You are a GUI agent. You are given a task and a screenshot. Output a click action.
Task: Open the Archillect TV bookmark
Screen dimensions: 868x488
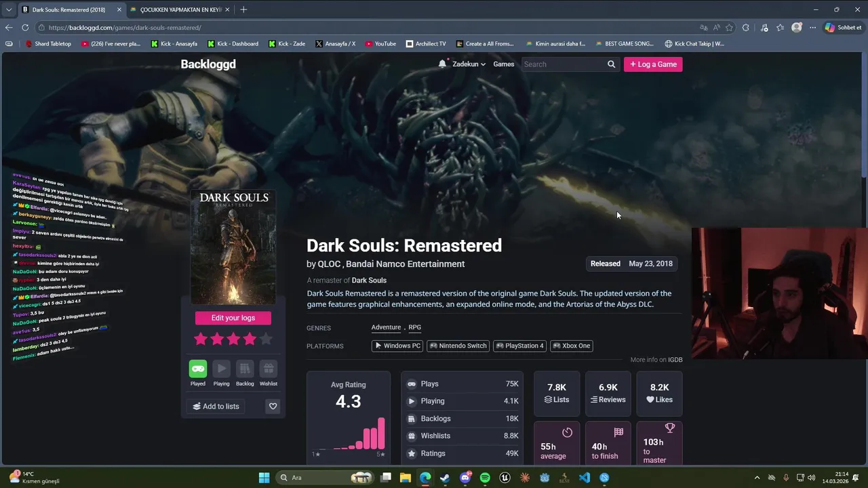coord(426,43)
